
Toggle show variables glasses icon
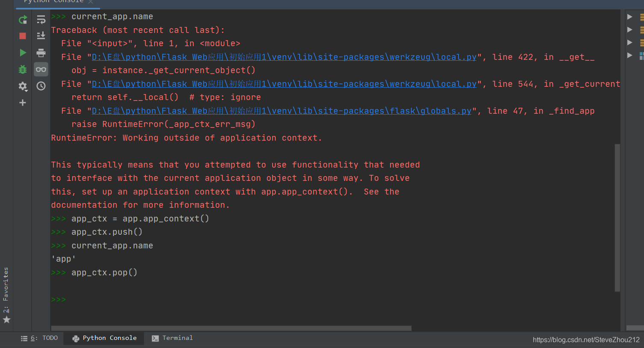tap(41, 69)
